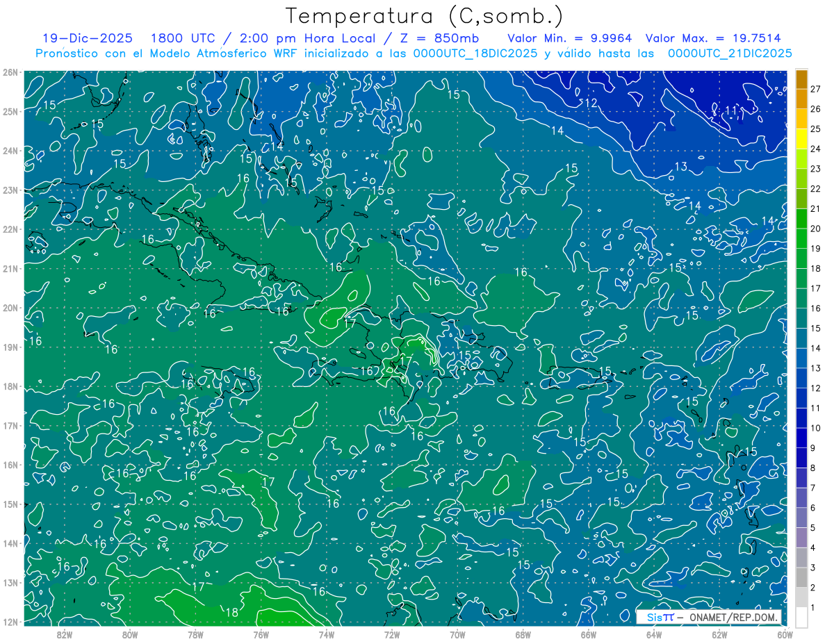Click the "12N" latitude axis label

tap(10, 621)
